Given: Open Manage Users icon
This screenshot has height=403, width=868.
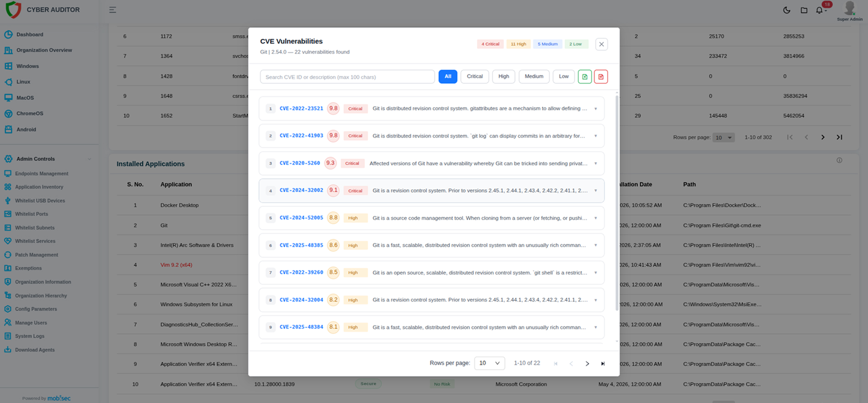Looking at the screenshot, I should click(x=8, y=323).
